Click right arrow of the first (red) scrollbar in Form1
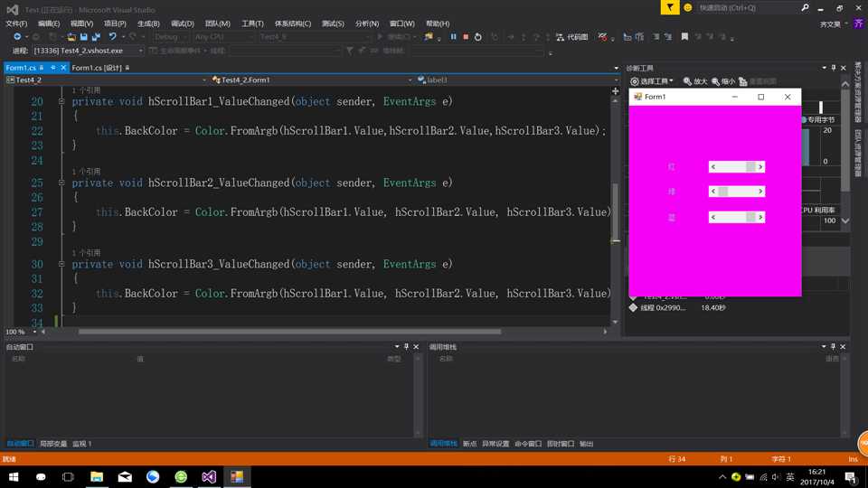Viewport: 868px width, 488px height. pyautogui.click(x=760, y=167)
